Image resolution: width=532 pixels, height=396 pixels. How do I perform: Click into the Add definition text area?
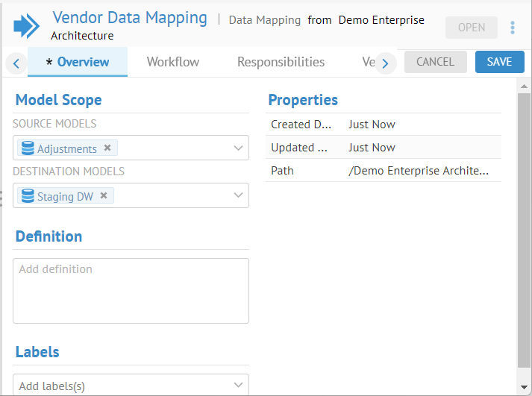(131, 291)
